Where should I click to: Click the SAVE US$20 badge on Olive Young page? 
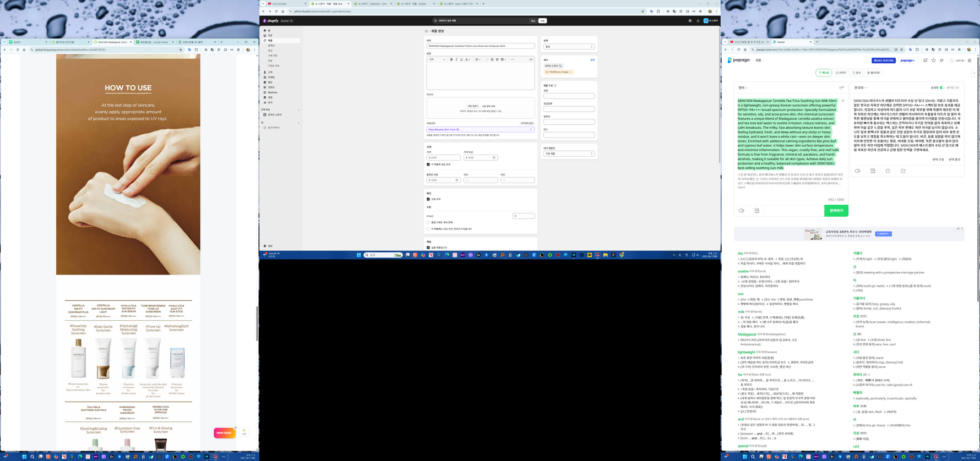[224, 433]
